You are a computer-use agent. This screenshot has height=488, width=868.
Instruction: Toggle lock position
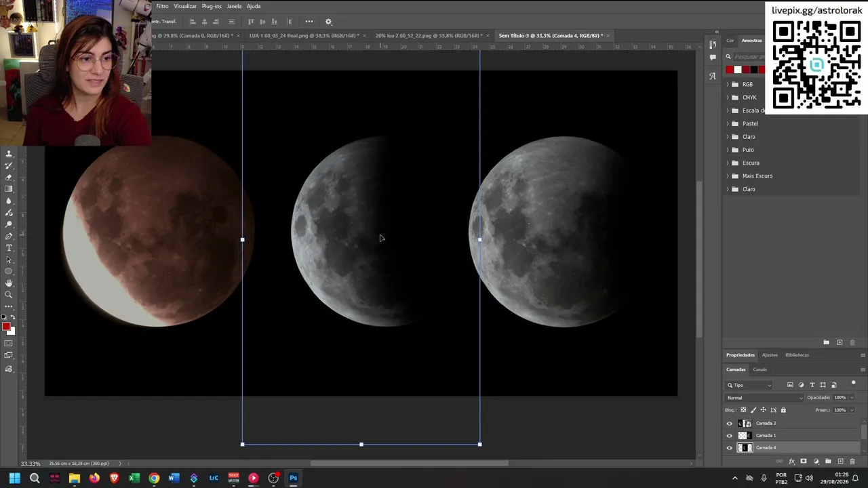point(763,410)
